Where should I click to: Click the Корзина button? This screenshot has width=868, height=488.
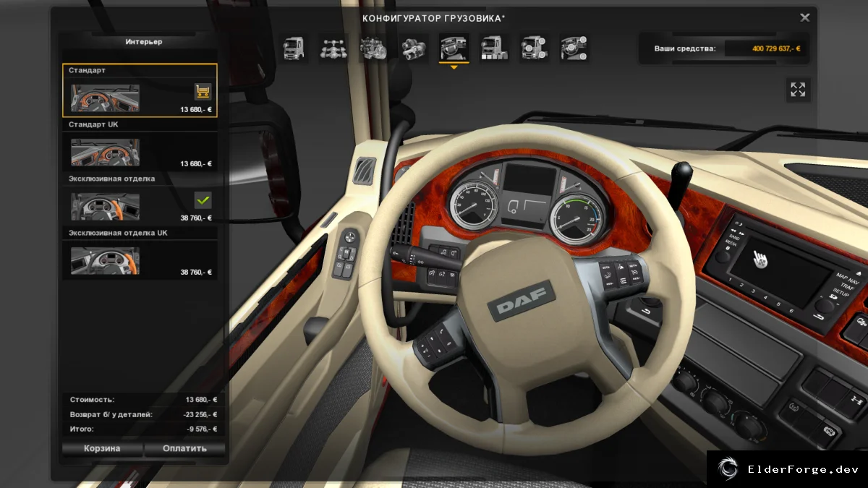102,448
